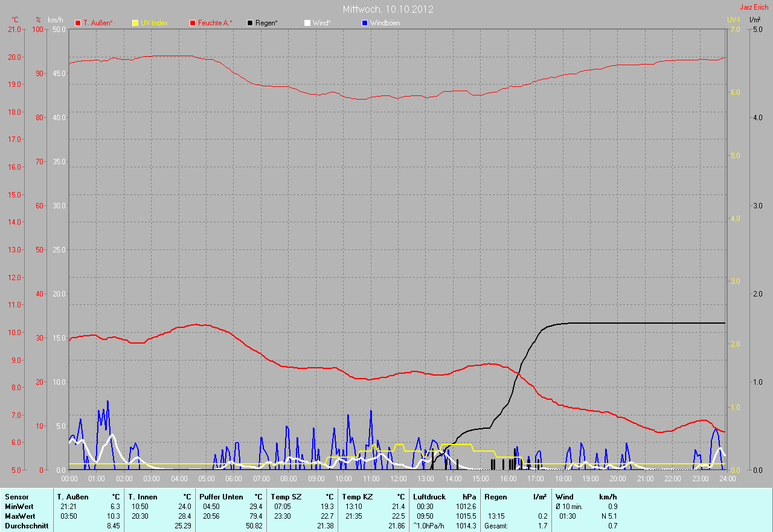Viewport: 773px width, 532px height.
Task: Click the '18:00' time axis label
Action: (x=563, y=479)
